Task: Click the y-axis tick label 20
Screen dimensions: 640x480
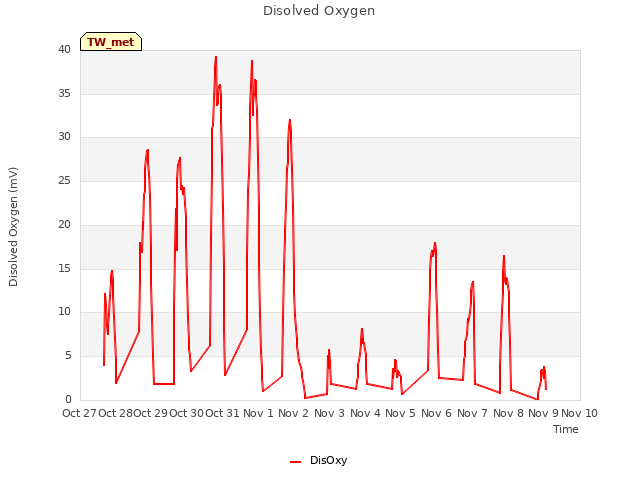Action: (x=64, y=224)
